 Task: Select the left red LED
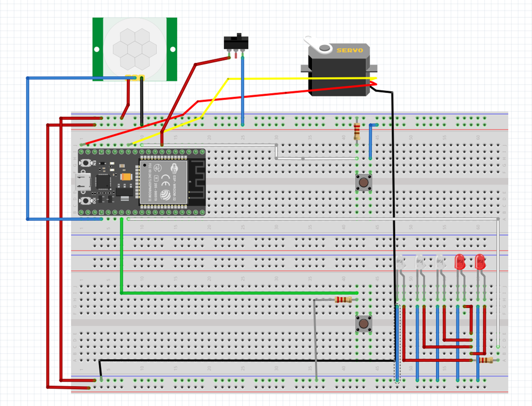(x=460, y=262)
